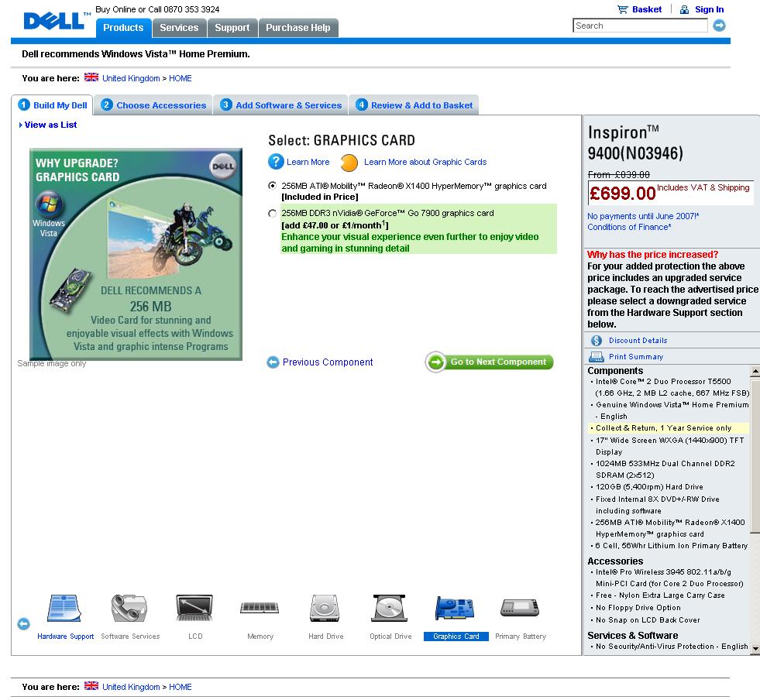The image size is (760, 700).
Task: Switch to step 1 Build My Dell
Action: [53, 105]
